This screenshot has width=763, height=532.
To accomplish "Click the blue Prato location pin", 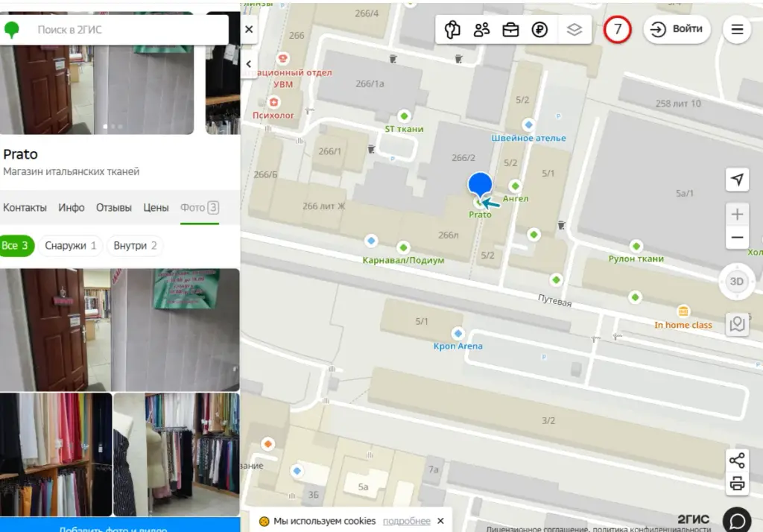I will click(480, 186).
